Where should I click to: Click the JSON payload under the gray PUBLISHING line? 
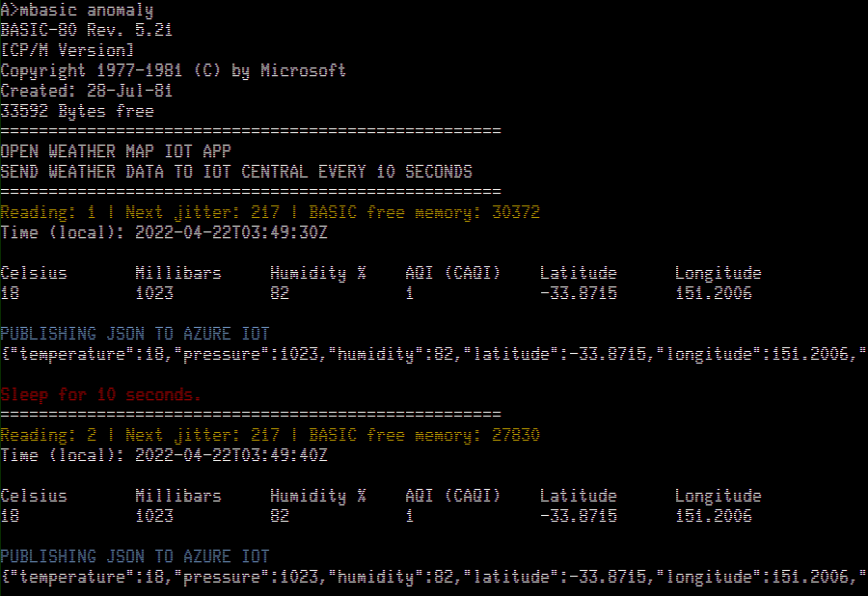[x=434, y=354]
